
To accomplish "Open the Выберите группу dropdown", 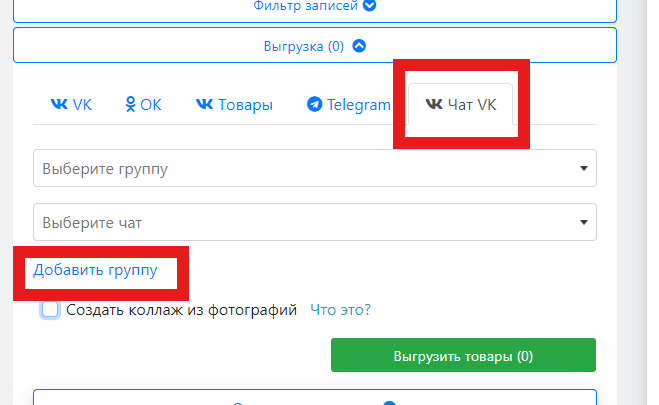I will [300, 168].
